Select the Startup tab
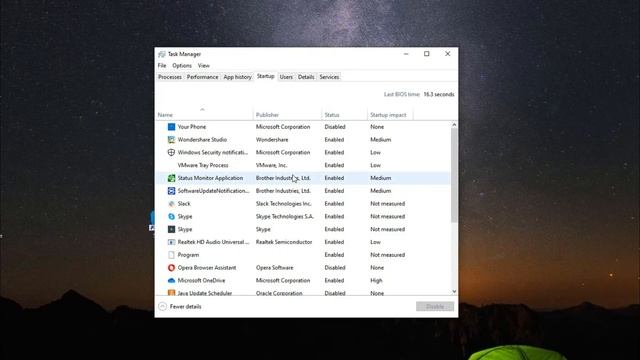 click(265, 76)
